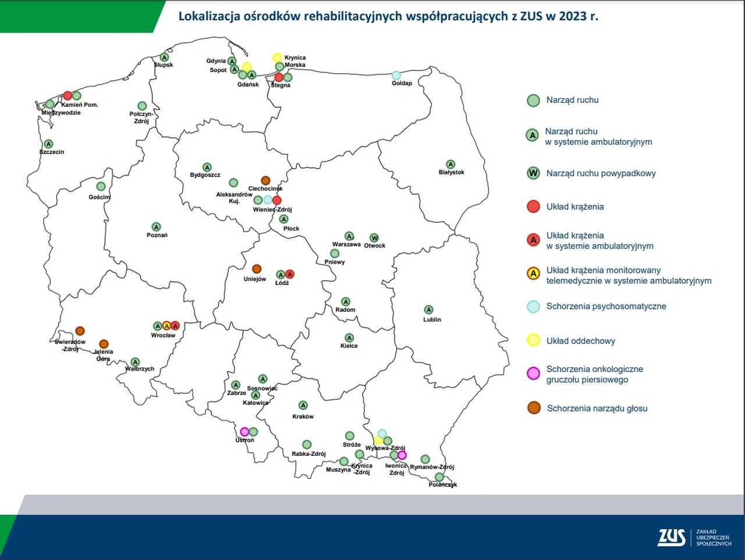Click the Kraków marker
Viewport: 745px width, 560px height.
tap(303, 405)
